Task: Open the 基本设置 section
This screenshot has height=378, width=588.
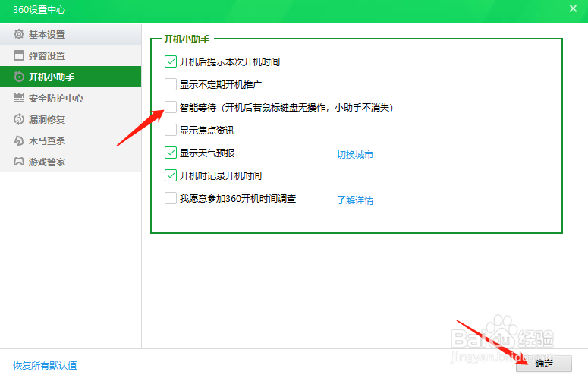Action: (x=71, y=34)
